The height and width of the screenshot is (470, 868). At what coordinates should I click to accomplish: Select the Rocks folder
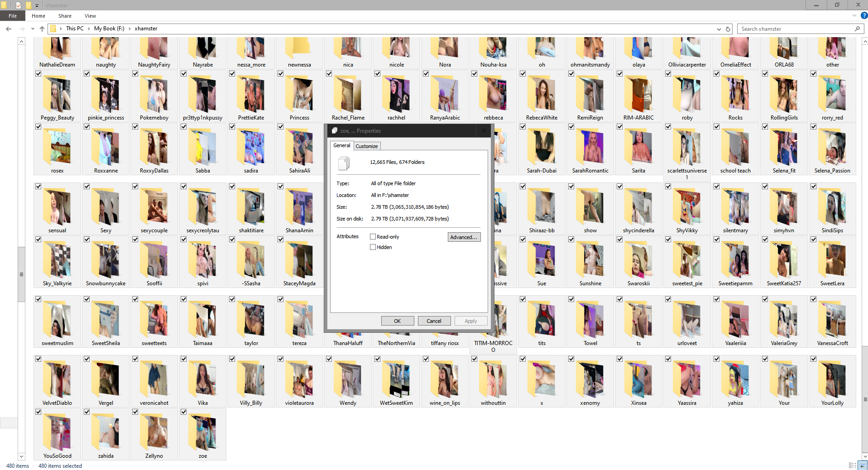735,96
